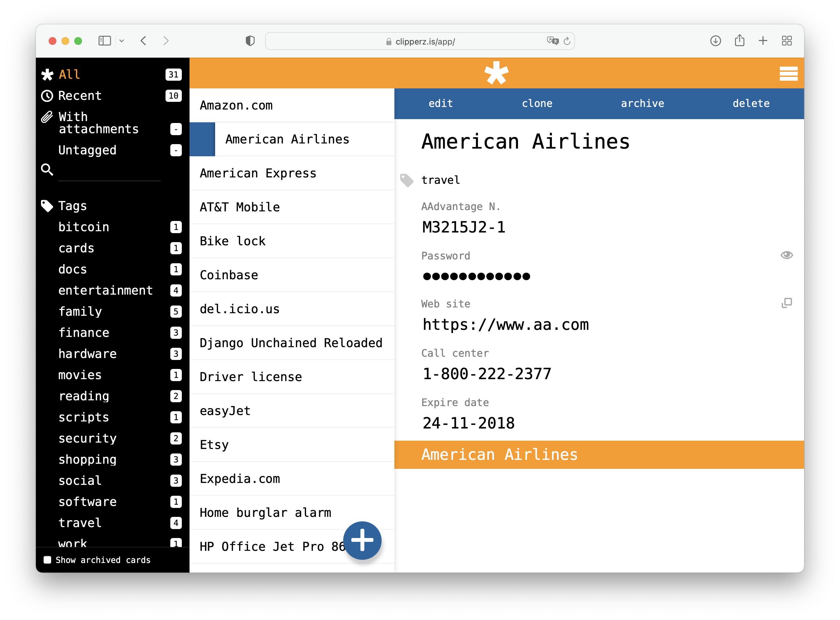Screen dimensions: 840x620
Task: Click the search magnifier icon in sidebar
Action: click(47, 170)
